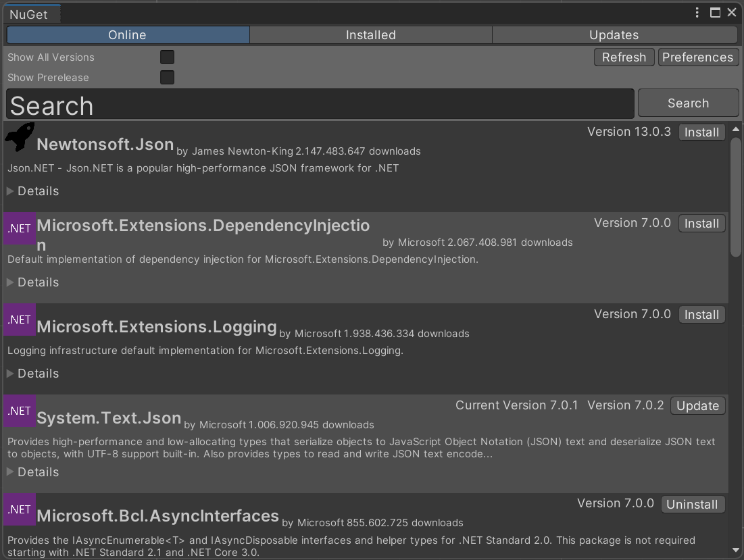Open the Preferences button
The image size is (744, 560).
click(697, 57)
